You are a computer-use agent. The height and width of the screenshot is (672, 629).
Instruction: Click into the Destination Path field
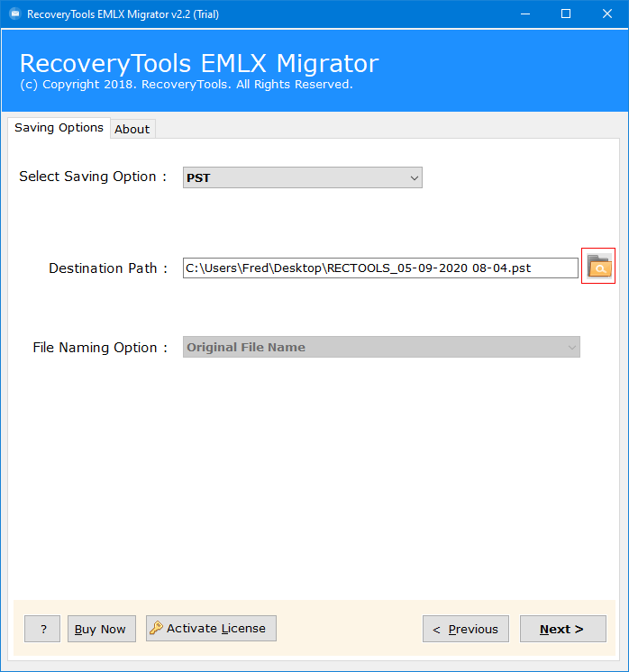[x=380, y=268]
